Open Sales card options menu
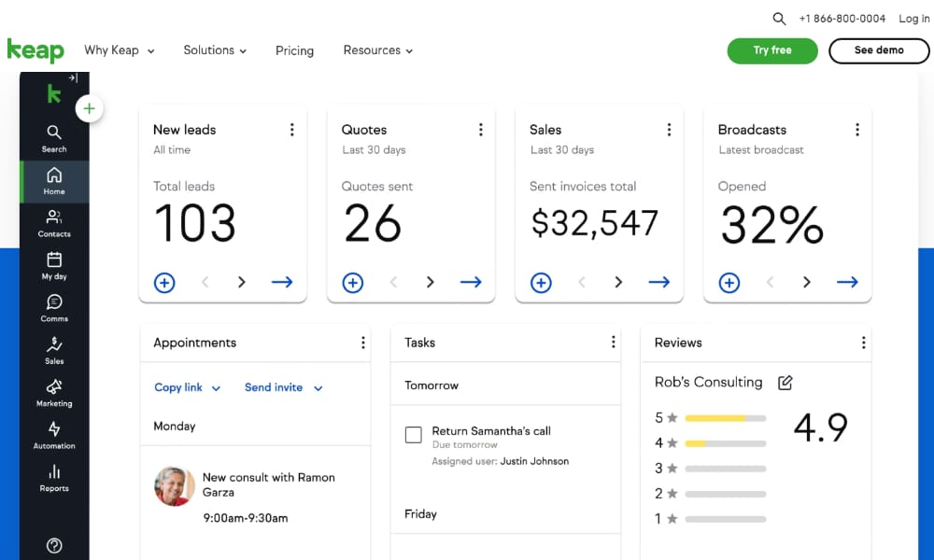The width and height of the screenshot is (934, 560). (669, 130)
